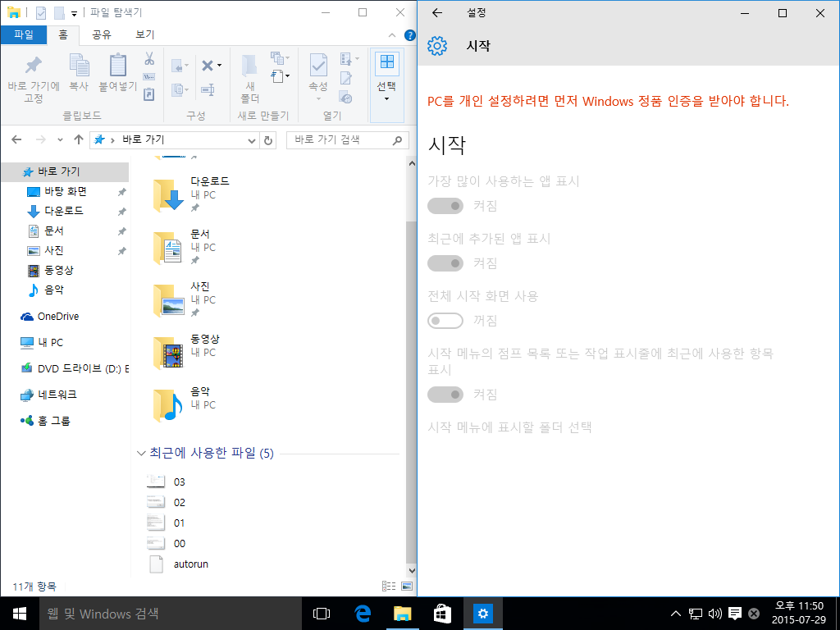
Task: Click 시작 메뉴에 표시할 폴더 선택 link
Action: coord(509,427)
